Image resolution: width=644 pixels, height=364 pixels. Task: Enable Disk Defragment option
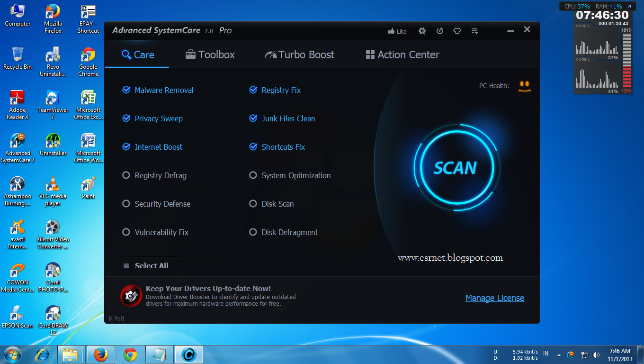(253, 232)
